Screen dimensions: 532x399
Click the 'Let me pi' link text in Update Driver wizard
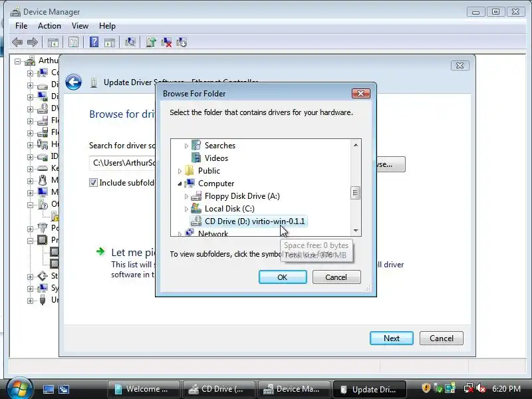134,252
